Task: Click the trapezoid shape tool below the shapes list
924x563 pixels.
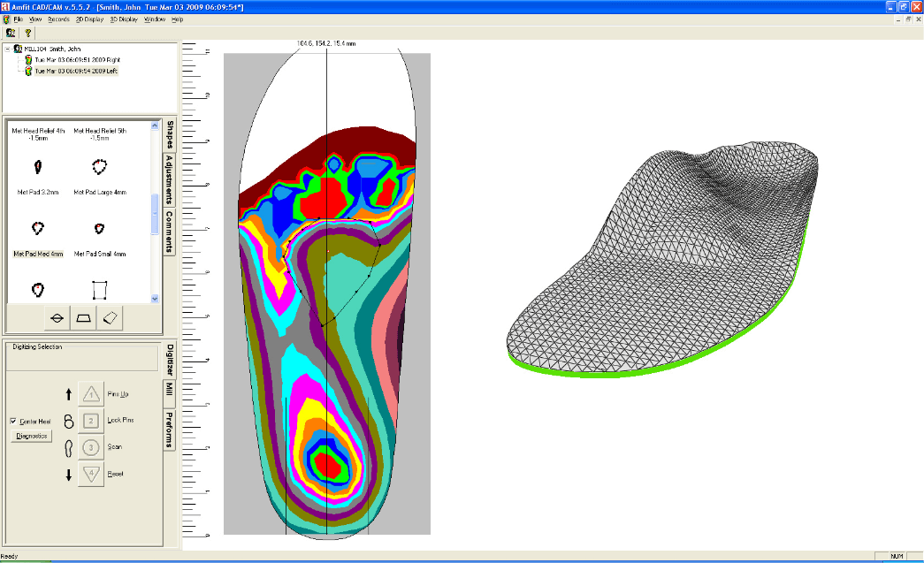Action: click(82, 316)
